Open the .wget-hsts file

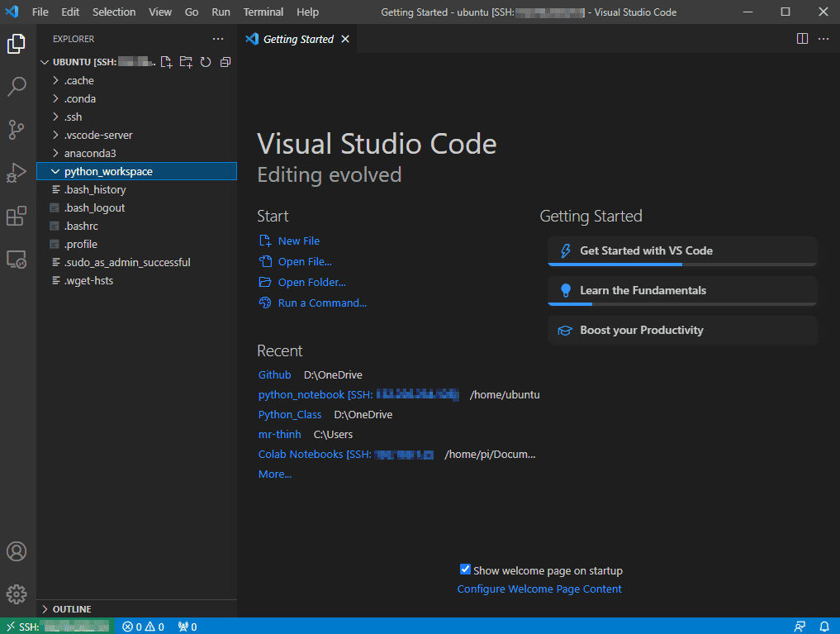tap(136, 281)
